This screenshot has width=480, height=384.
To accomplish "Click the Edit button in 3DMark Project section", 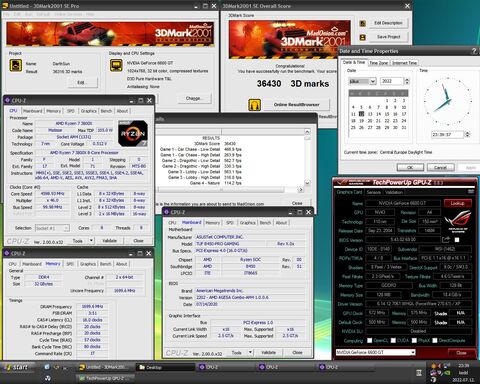I will point(82,82).
